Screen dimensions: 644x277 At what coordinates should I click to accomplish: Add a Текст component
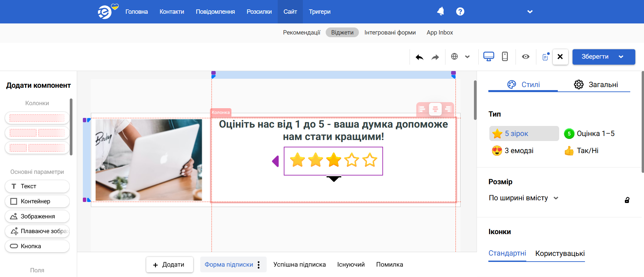pyautogui.click(x=37, y=186)
